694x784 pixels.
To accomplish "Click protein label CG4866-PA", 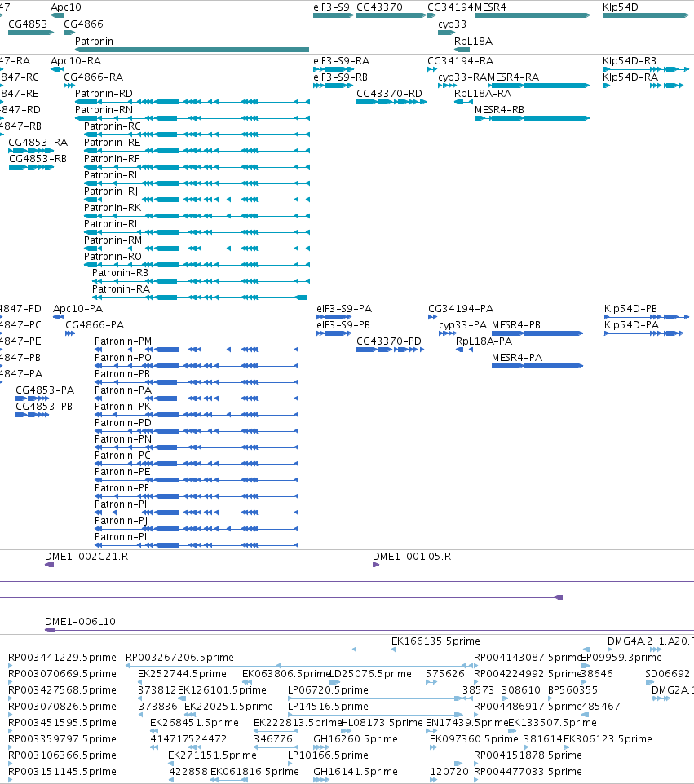I will pyautogui.click(x=95, y=325).
